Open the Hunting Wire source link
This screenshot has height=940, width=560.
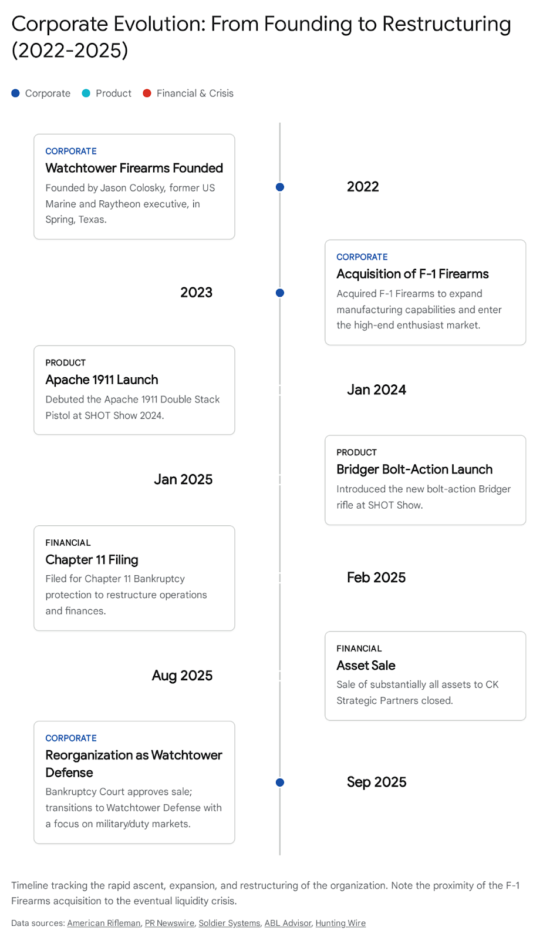pos(340,924)
